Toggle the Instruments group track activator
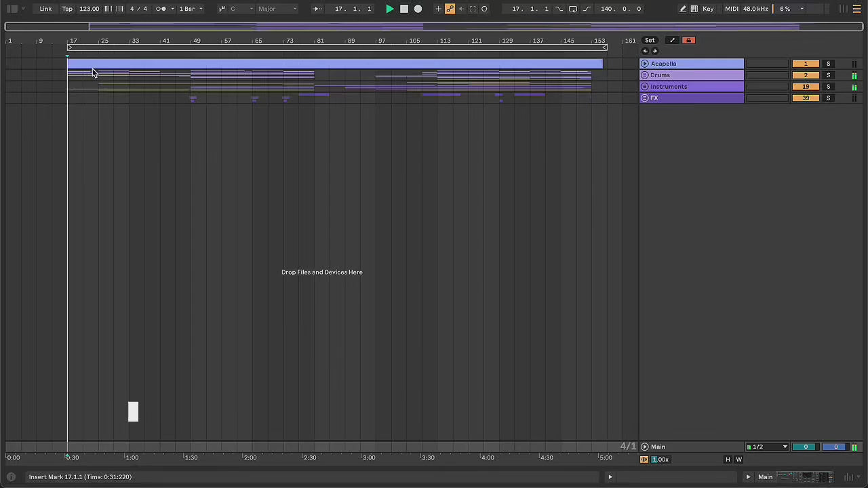Viewport: 868px width, 488px height. coord(805,87)
